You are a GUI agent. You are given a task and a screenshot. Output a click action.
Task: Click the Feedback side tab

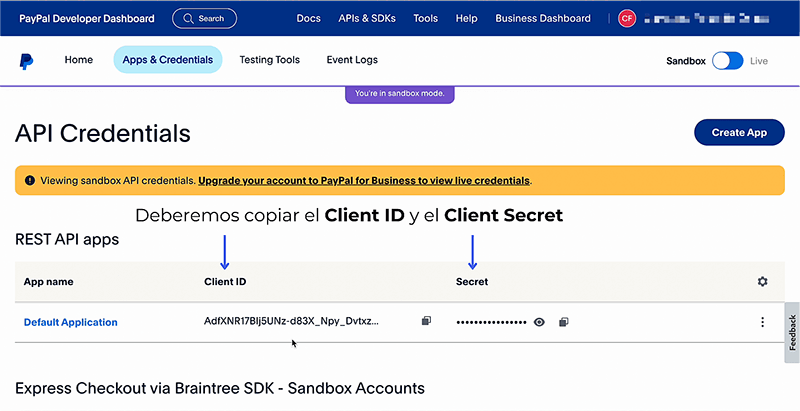[792, 332]
